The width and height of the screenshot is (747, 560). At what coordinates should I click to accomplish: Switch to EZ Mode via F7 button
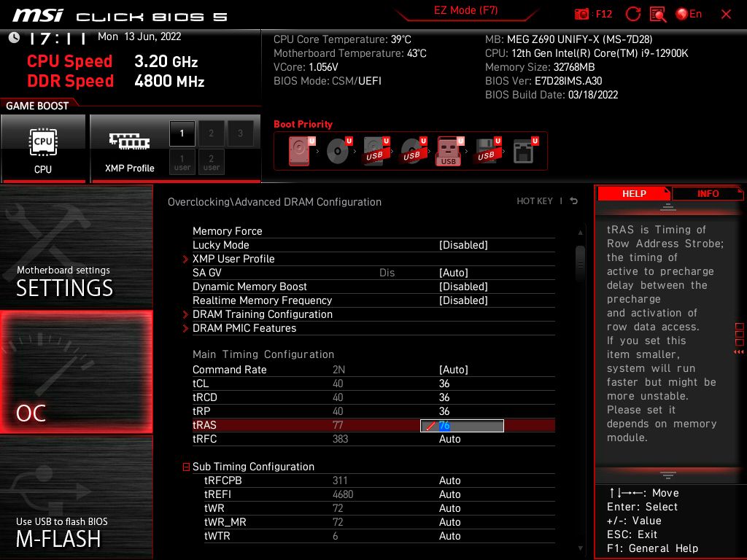(x=466, y=11)
